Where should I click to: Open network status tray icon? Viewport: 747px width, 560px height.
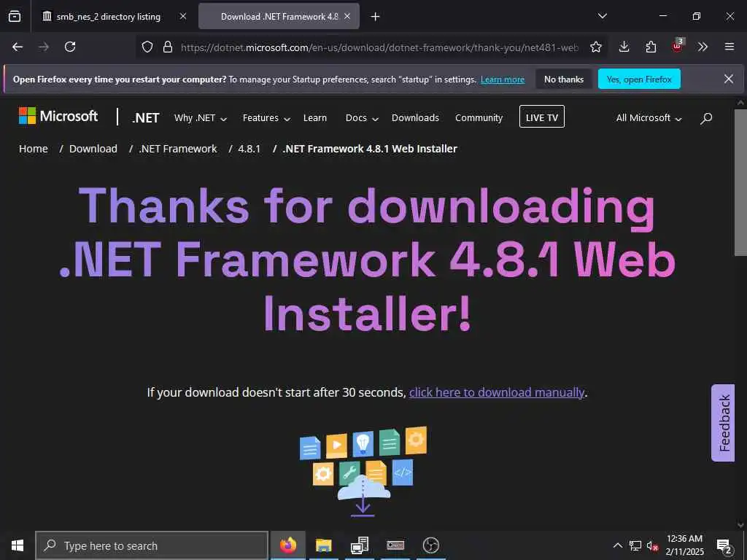635,545
